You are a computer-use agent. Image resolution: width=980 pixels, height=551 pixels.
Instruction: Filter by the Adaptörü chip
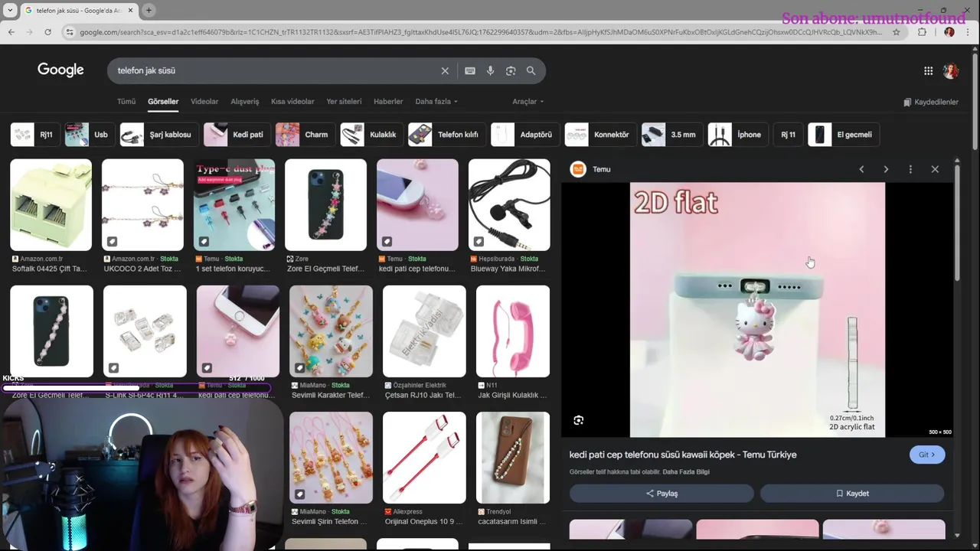525,135
